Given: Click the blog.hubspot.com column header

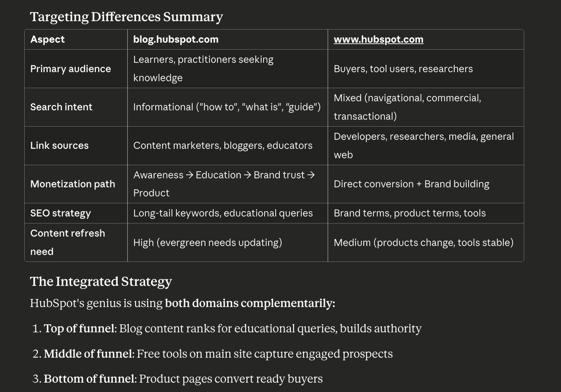Looking at the screenshot, I should tap(176, 39).
